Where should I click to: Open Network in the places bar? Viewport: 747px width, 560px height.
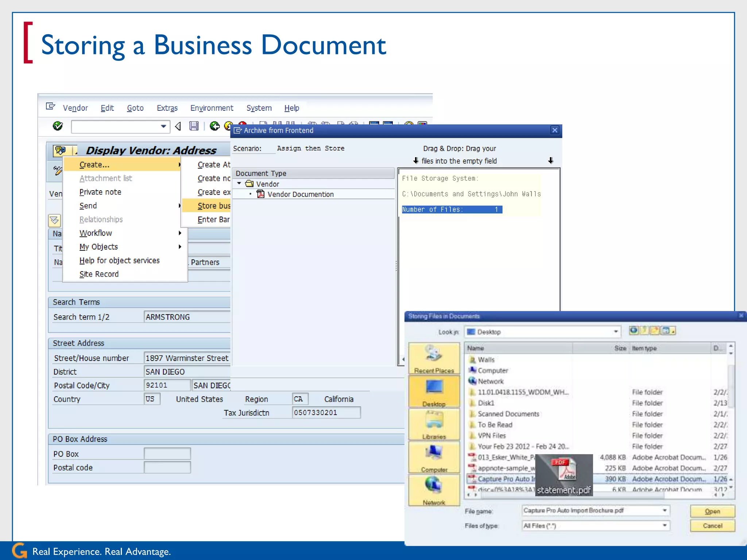(x=434, y=491)
